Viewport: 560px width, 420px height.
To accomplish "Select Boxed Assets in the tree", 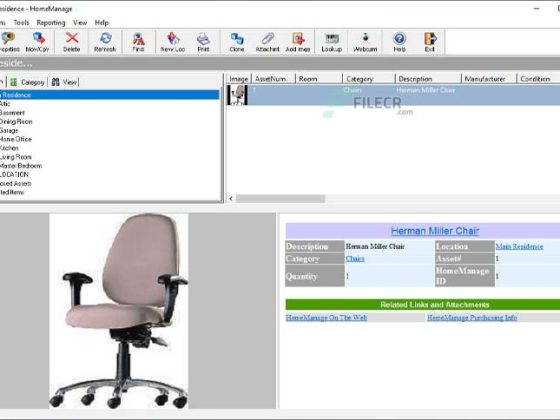I will tap(16, 184).
